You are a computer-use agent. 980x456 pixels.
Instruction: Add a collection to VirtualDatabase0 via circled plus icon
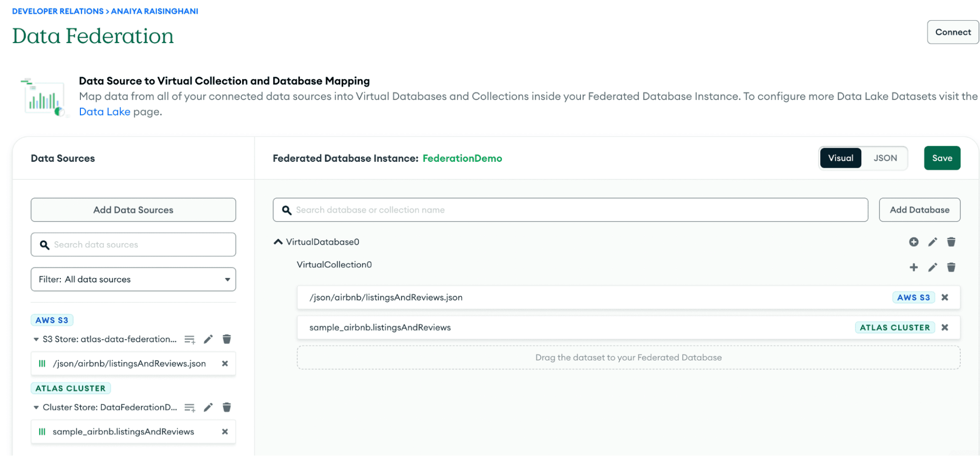pos(913,242)
